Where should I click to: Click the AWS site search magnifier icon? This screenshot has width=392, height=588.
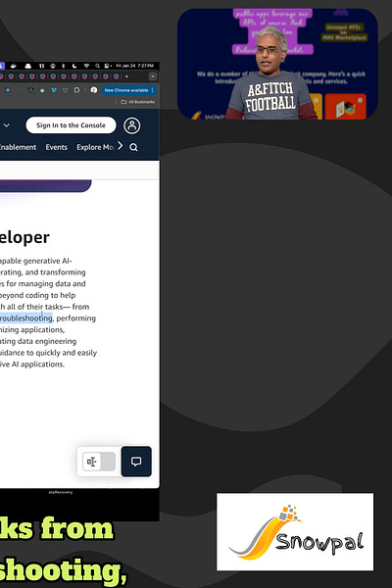click(x=133, y=147)
